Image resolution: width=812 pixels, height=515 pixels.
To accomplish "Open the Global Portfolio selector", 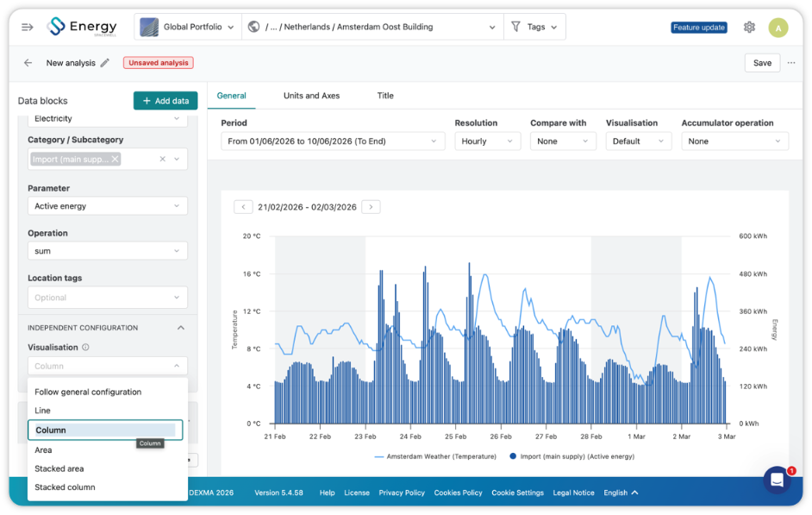I will [x=187, y=27].
